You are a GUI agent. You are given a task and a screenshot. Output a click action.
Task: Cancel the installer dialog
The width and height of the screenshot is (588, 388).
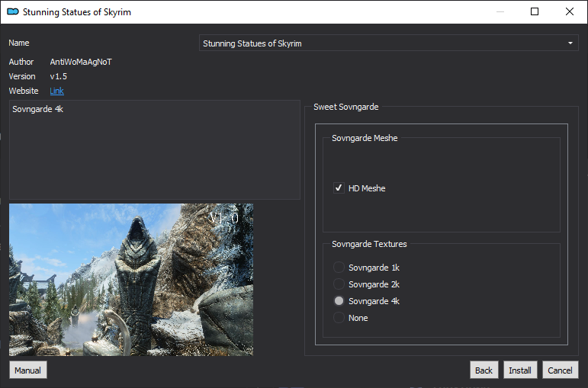(561, 370)
